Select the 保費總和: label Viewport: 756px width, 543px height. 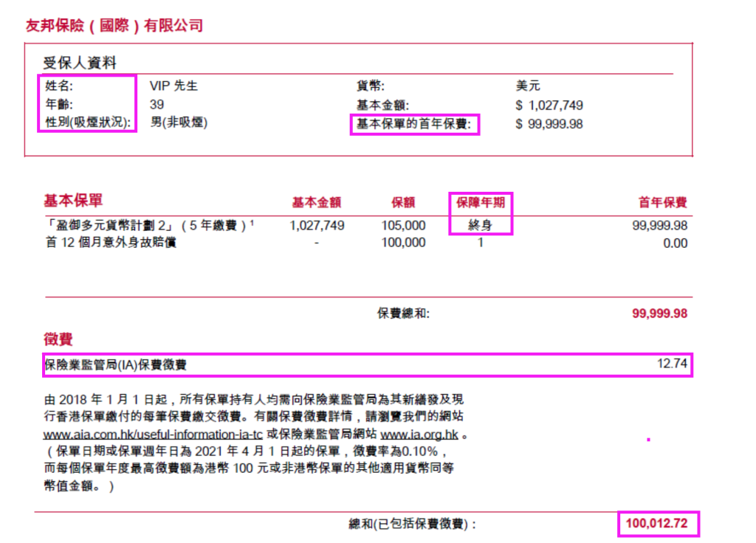403,314
